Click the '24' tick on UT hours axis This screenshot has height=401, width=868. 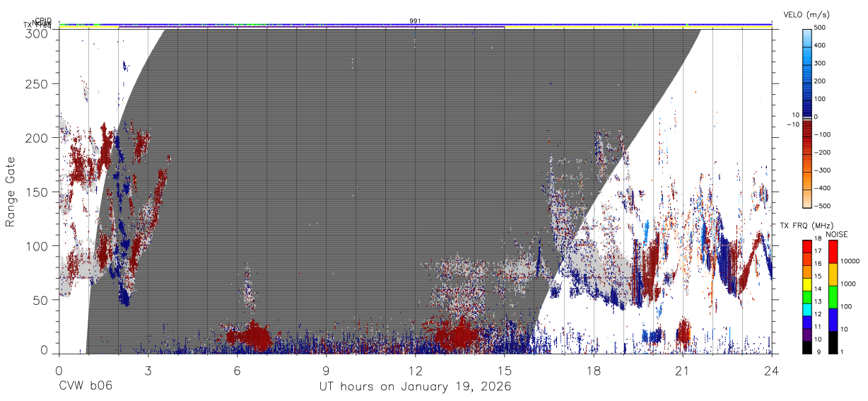[771, 370]
